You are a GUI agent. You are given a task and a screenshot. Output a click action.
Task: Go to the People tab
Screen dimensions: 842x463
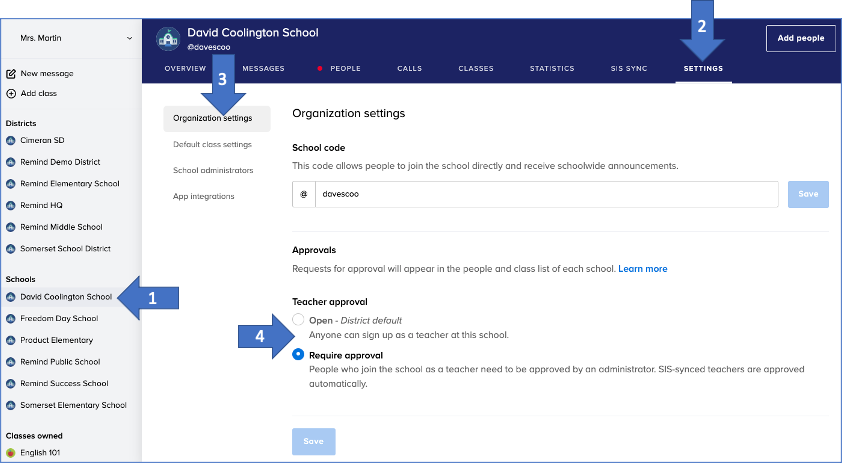pyautogui.click(x=345, y=69)
